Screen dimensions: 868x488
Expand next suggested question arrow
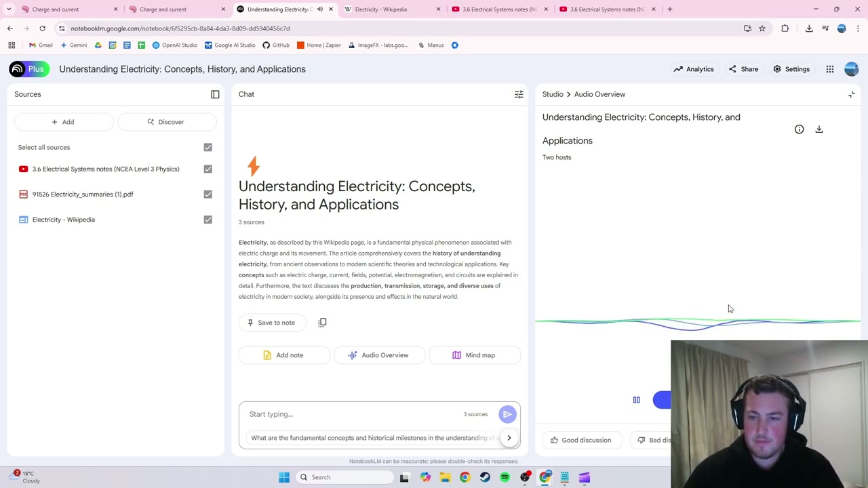click(509, 438)
